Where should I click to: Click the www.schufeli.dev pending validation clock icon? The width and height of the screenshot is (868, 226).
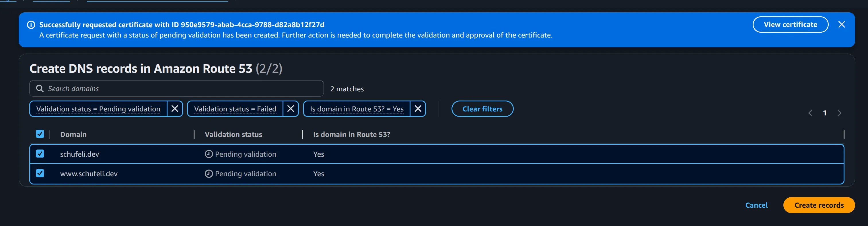click(x=209, y=174)
